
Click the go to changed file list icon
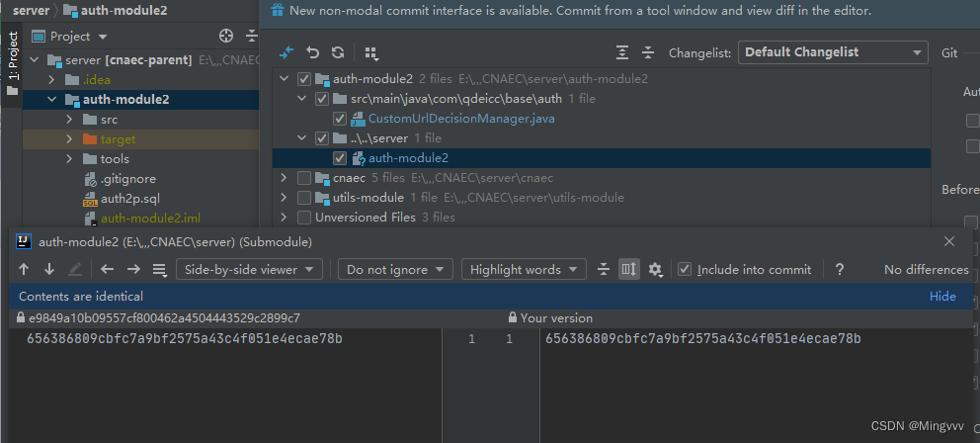(x=160, y=270)
